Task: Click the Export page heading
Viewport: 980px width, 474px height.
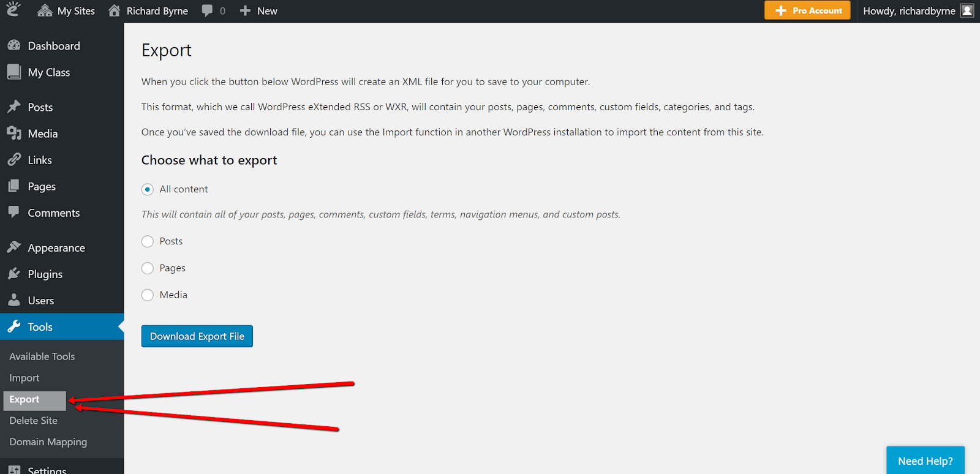Action: (x=167, y=50)
